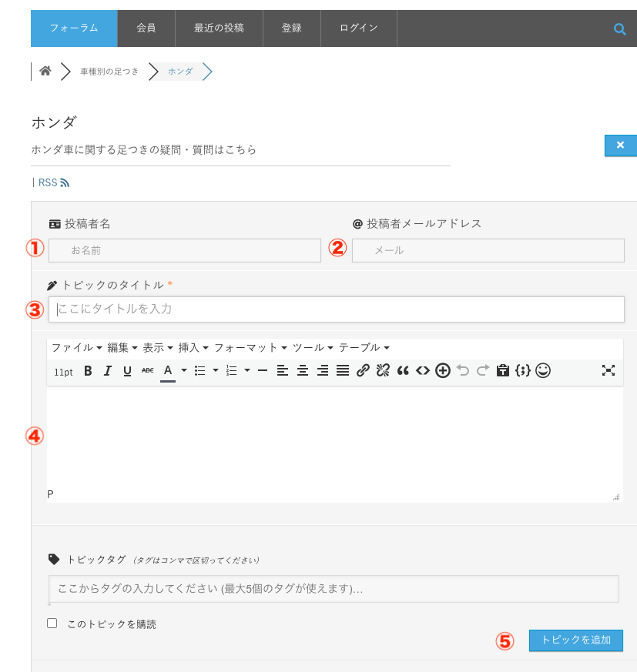Close the form with the blue X button
The image size is (637, 672).
[x=620, y=145]
